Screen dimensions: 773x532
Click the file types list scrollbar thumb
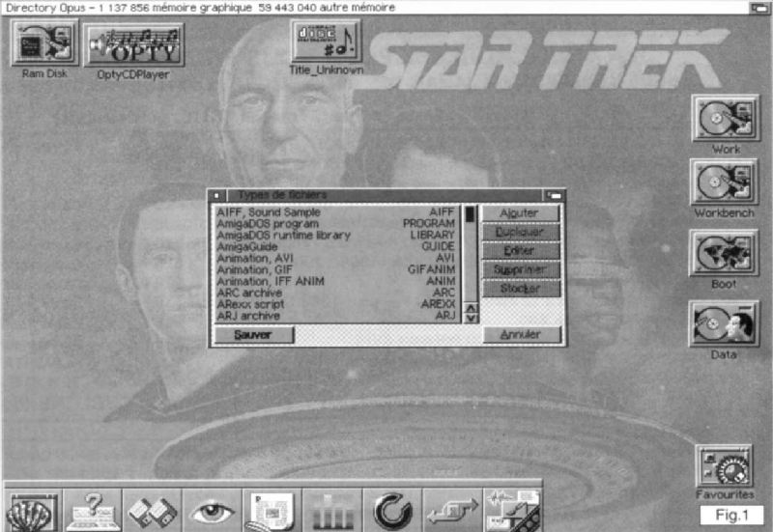pos(470,214)
